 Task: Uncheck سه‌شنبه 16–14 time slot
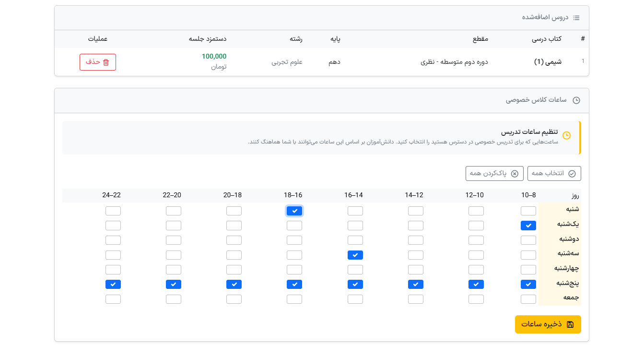[355, 255]
